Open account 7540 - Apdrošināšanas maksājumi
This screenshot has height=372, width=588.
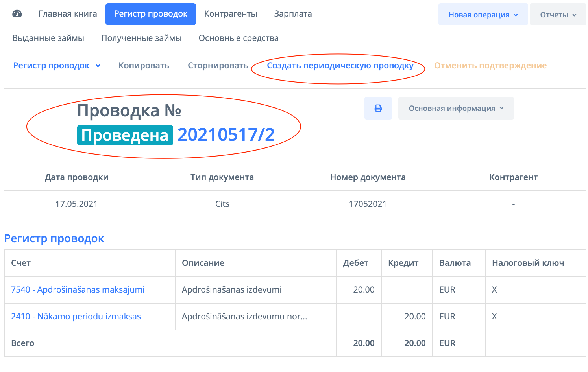pos(78,290)
